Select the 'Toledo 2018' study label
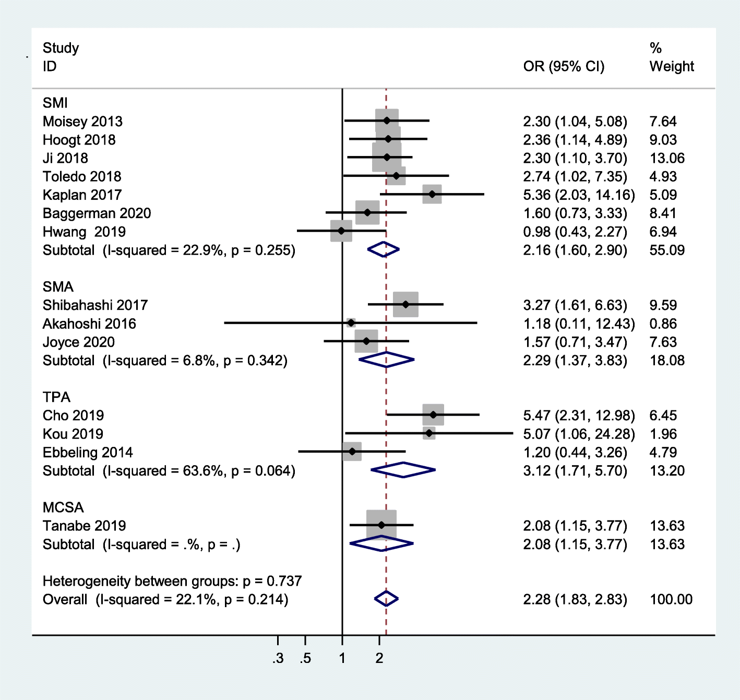740x700 pixels. click(x=82, y=176)
